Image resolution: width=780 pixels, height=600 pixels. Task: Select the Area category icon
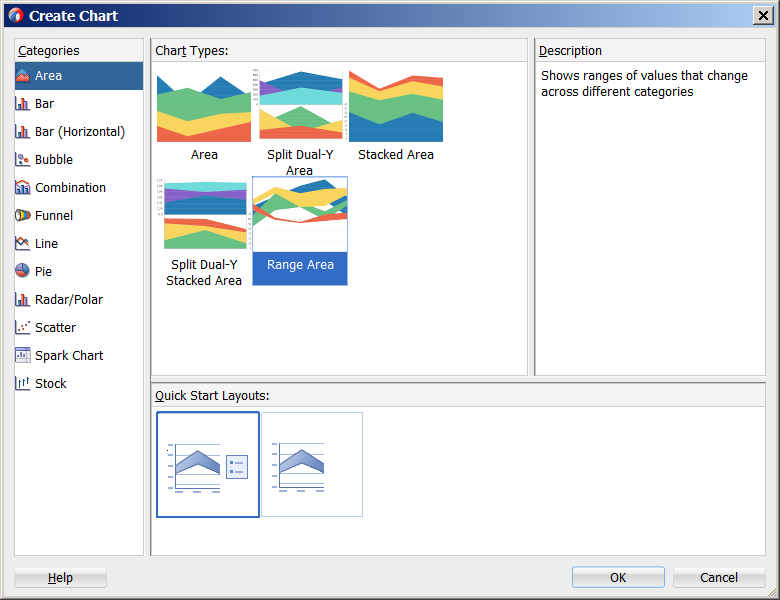click(23, 76)
